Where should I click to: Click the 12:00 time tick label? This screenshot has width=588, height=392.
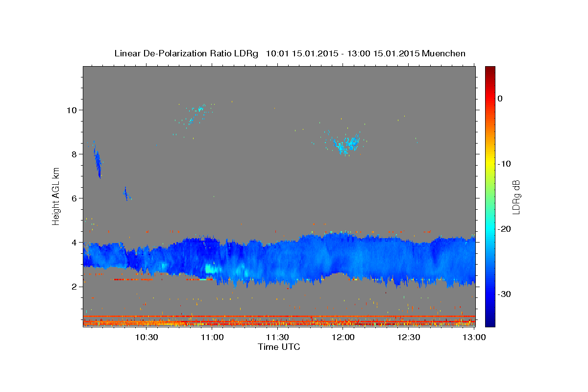343,337
